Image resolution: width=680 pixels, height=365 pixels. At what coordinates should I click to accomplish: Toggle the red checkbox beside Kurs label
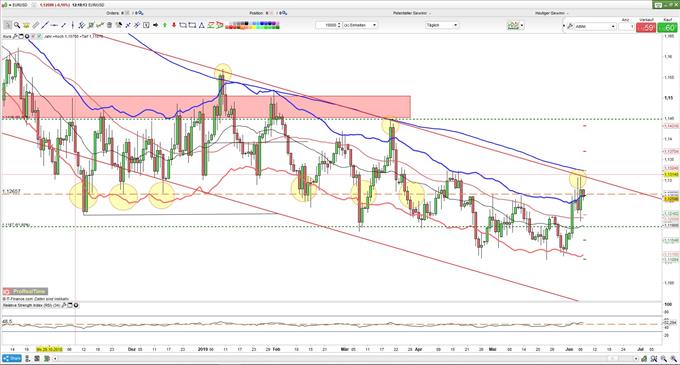click(x=33, y=36)
